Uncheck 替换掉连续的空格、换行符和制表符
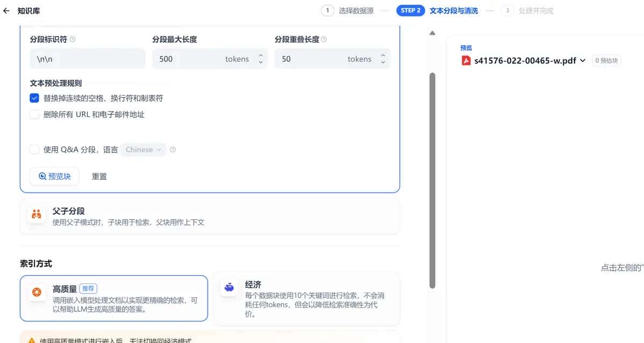Screen dimensions: 644x343 tap(34, 98)
